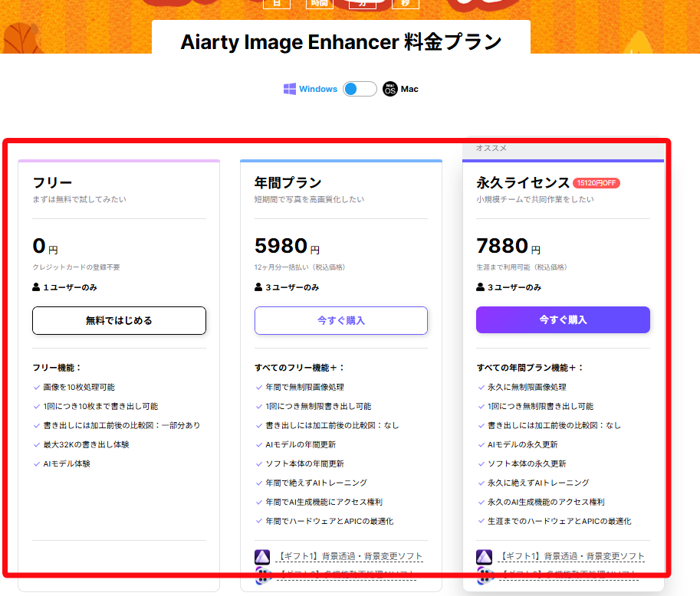Click the Windows logo icon
The height and width of the screenshot is (596, 700).
pos(290,89)
